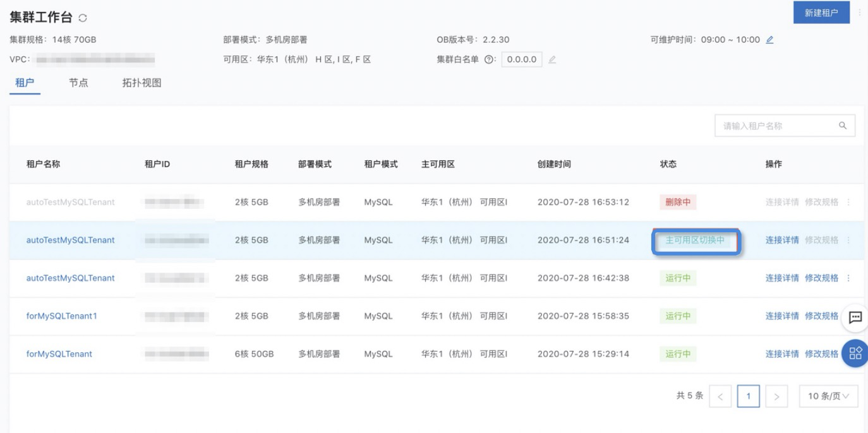Click the 新建租户 button
Image resolution: width=868 pixels, height=433 pixels.
coord(821,13)
